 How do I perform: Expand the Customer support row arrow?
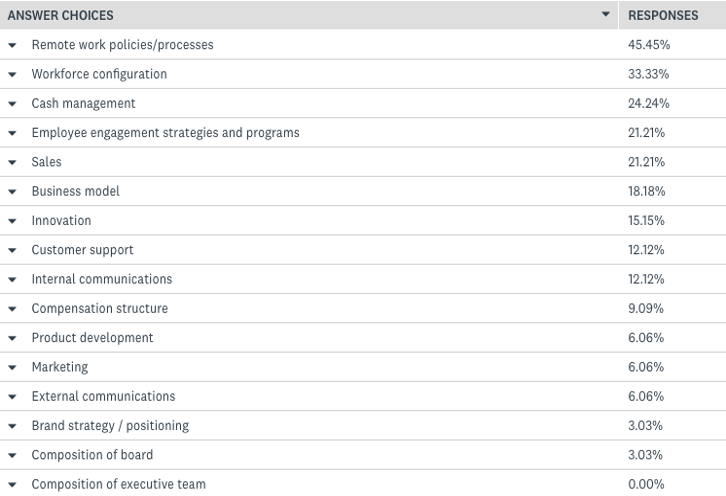(12, 250)
